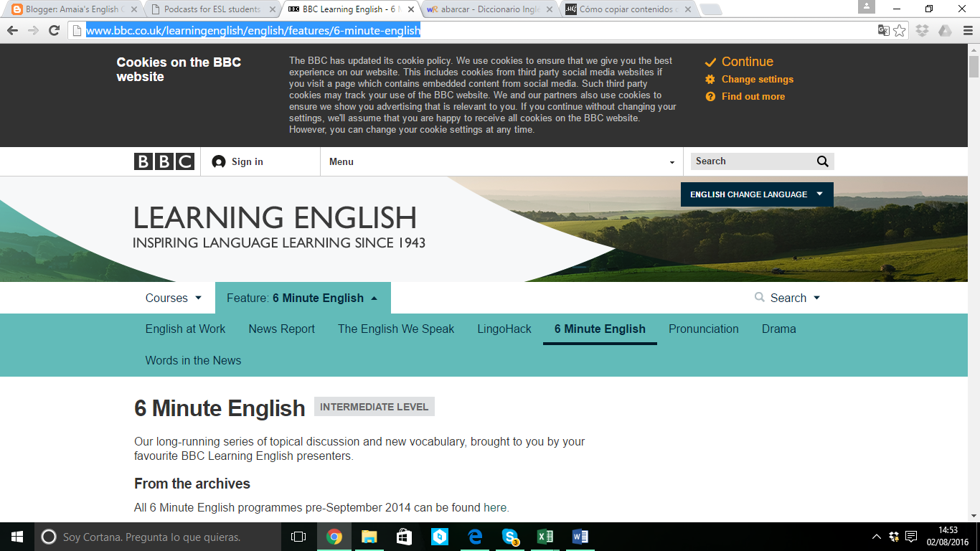
Task: Click the Dropbox icon in system tray
Action: [894, 537]
